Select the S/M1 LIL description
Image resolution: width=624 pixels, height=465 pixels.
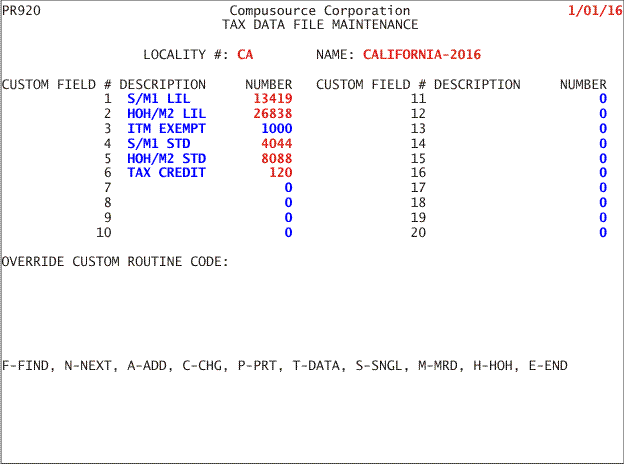pos(158,98)
